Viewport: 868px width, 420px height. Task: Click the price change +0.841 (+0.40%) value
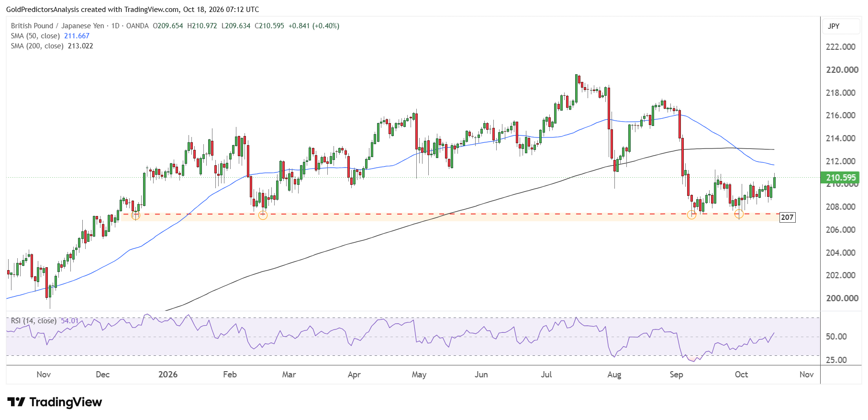(x=314, y=26)
